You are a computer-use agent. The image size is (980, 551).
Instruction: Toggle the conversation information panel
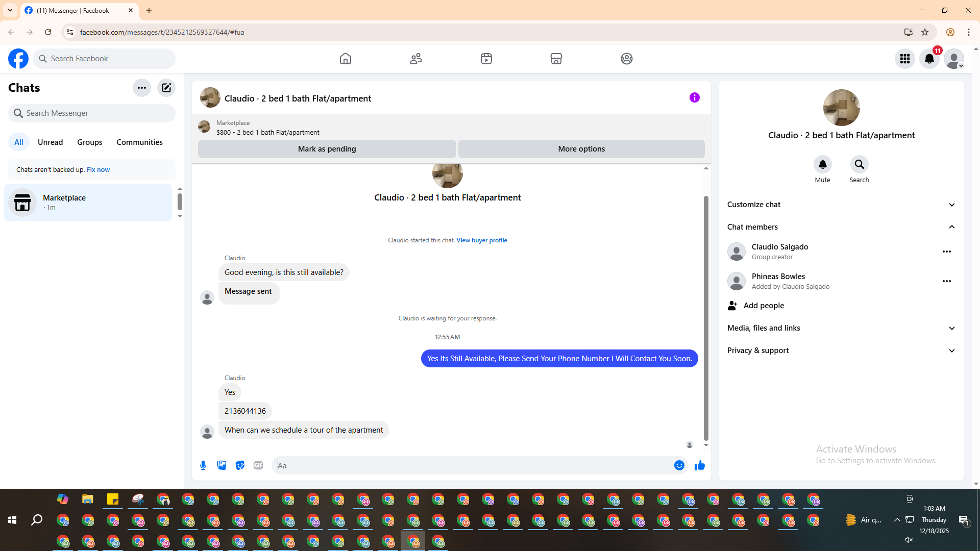694,97
